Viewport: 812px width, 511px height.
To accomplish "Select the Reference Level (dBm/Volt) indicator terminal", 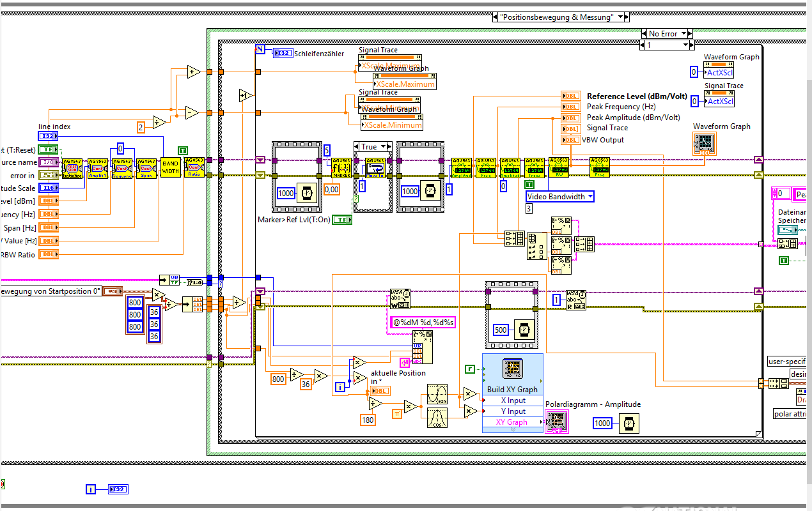I will (x=571, y=96).
